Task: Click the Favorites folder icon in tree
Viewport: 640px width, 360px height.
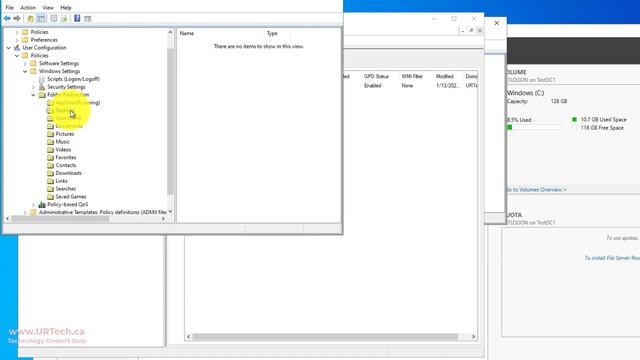Action: pos(50,158)
